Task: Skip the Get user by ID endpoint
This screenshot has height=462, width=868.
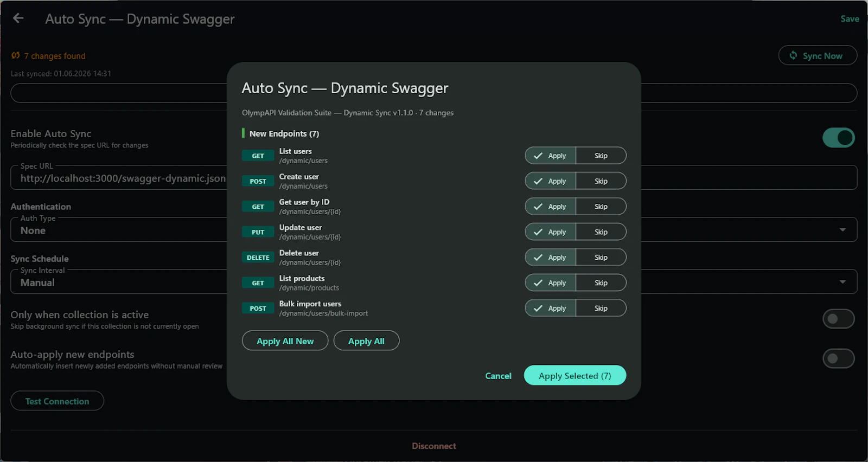Action: click(x=601, y=207)
